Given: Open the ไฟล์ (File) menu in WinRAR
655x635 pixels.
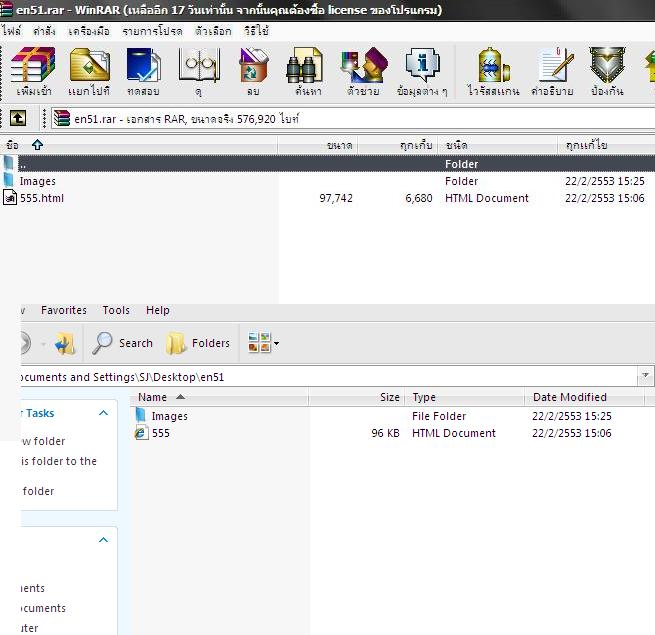Looking at the screenshot, I should [11, 31].
